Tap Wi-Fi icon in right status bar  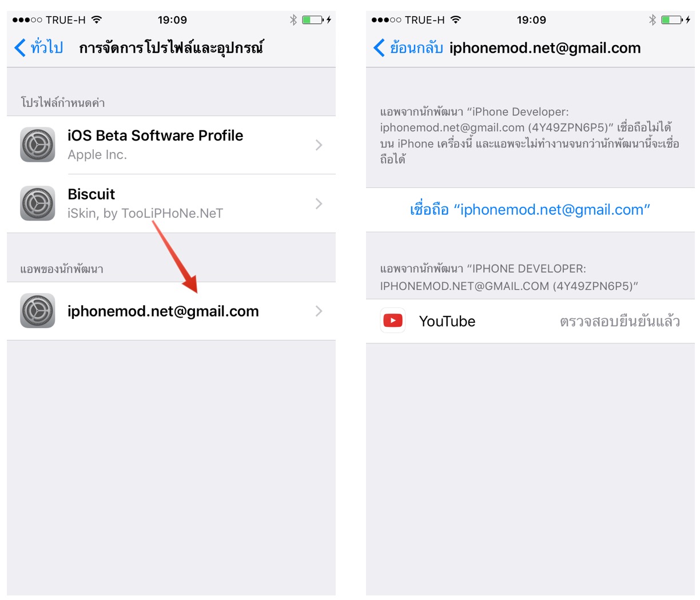click(456, 19)
